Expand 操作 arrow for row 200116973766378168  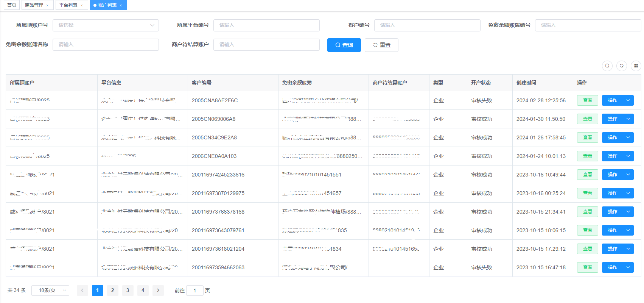click(x=628, y=212)
